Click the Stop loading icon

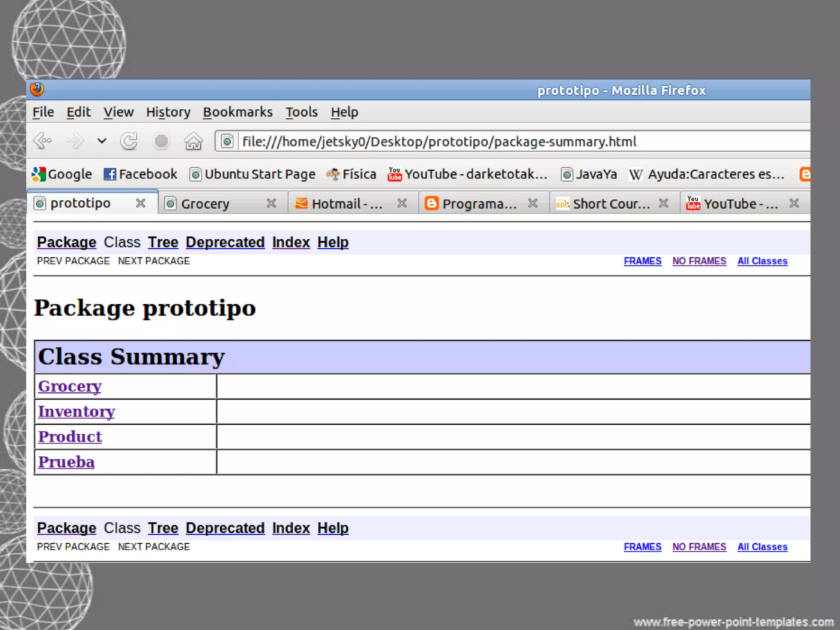tap(161, 141)
